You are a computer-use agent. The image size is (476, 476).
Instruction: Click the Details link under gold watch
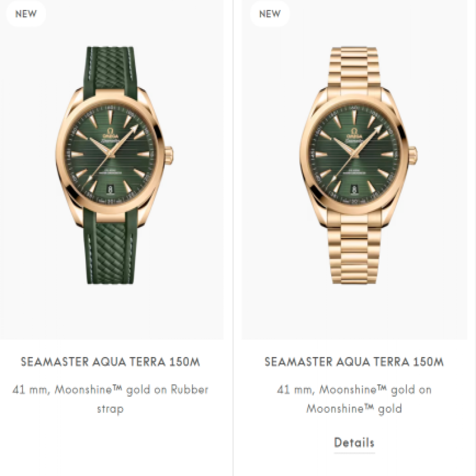click(x=354, y=442)
